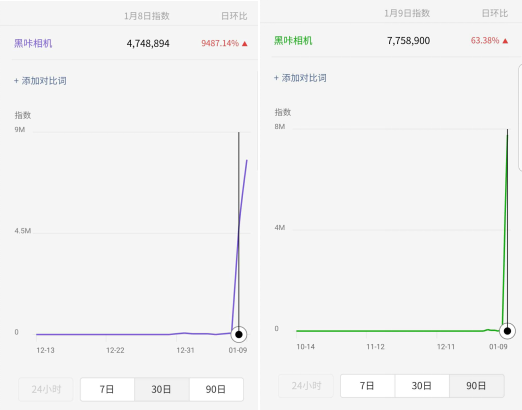The width and height of the screenshot is (522, 410).
Task: Click the 1月9日指数 column header
Action: (407, 13)
